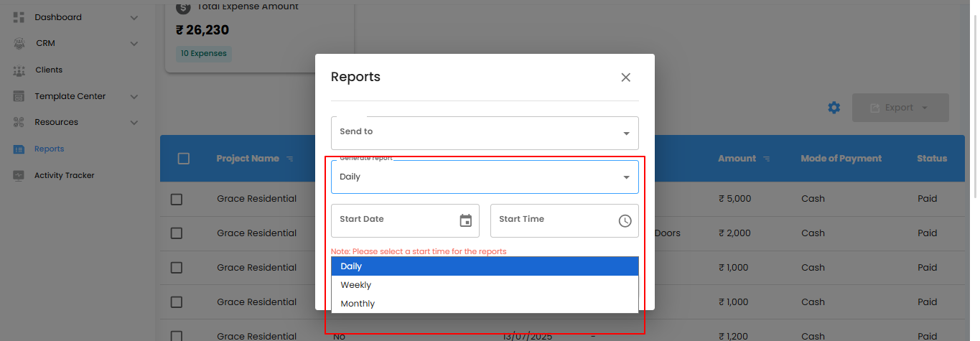Click the Activity Tracker sidebar icon
The width and height of the screenshot is (980, 341).
click(19, 175)
